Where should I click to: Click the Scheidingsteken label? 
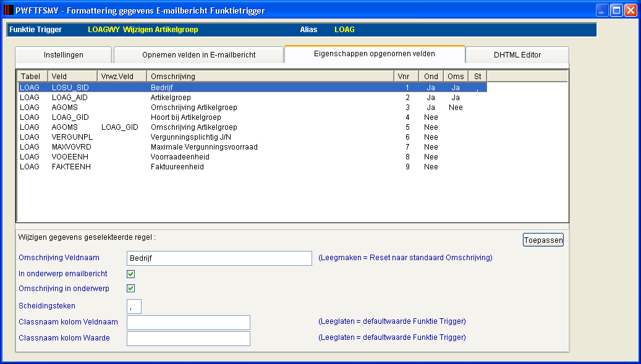coord(47,306)
